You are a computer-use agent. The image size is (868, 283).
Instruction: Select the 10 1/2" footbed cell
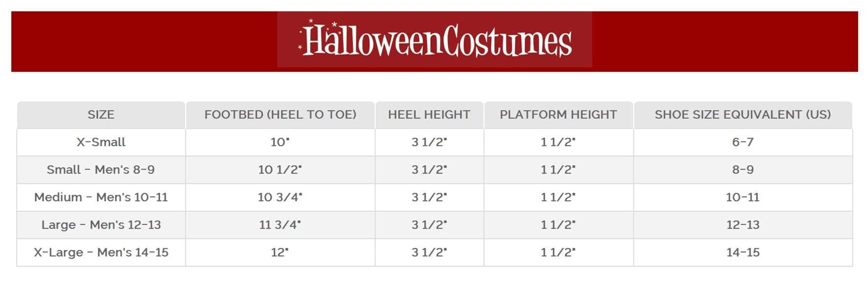pyautogui.click(x=280, y=170)
